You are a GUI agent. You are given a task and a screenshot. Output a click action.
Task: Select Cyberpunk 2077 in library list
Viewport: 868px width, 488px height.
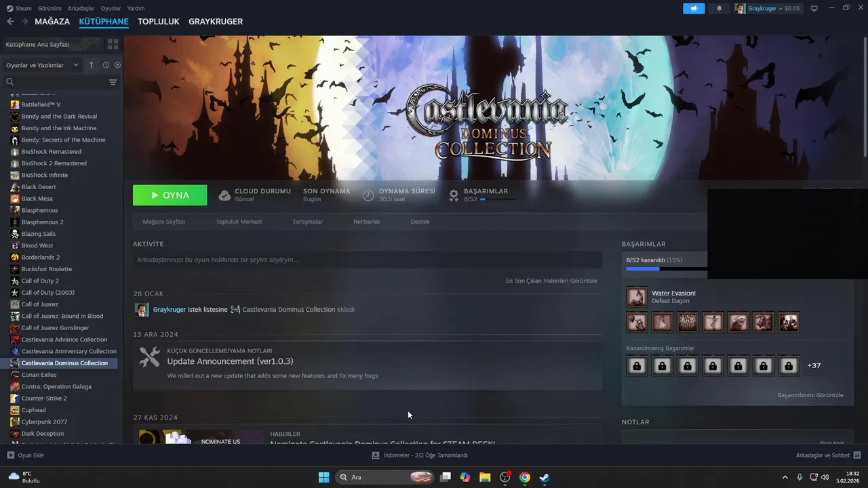click(44, 422)
